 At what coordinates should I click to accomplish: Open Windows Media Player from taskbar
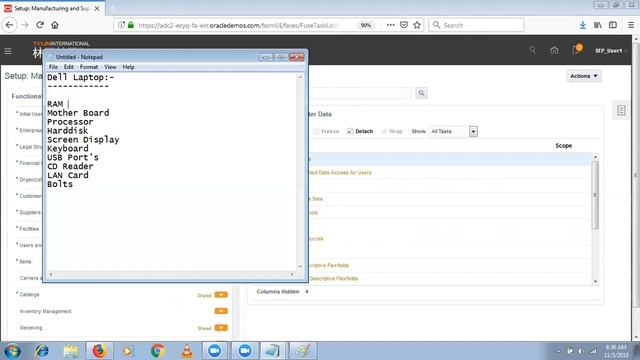coord(128,351)
